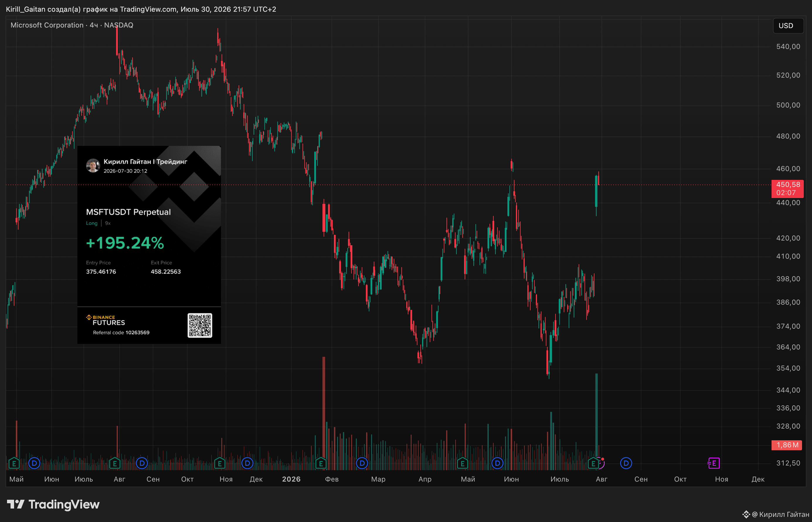Click the 2026 year label on time axis
This screenshot has height=522, width=812.
coord(291,479)
